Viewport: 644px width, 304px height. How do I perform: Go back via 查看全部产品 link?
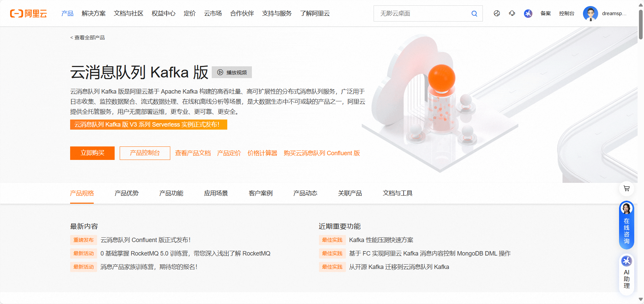[x=87, y=38]
